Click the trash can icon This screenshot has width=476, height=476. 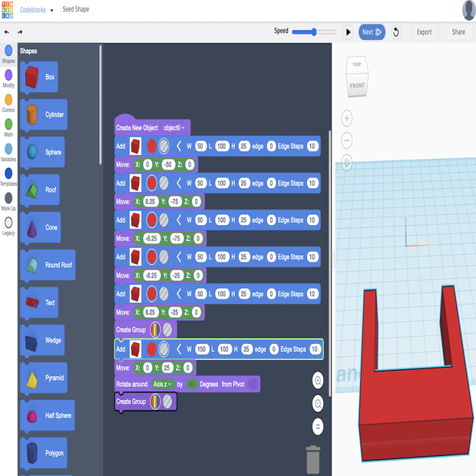tap(313, 459)
